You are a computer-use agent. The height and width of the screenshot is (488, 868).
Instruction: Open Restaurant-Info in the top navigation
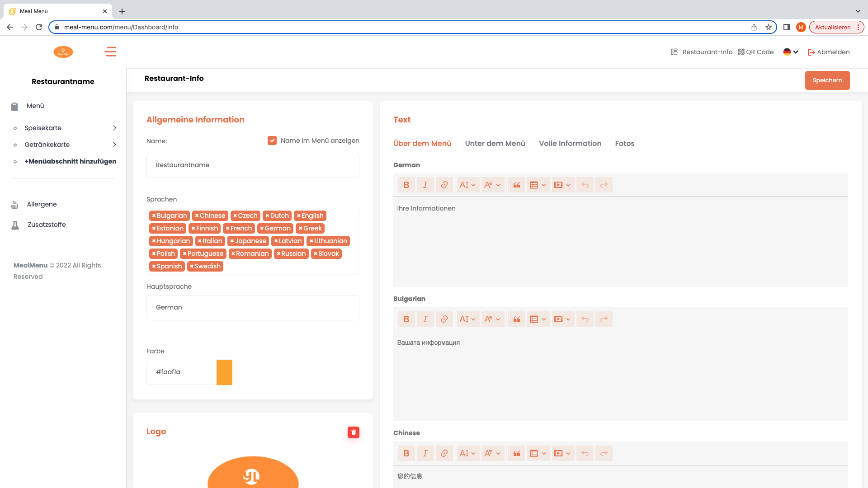tap(702, 52)
